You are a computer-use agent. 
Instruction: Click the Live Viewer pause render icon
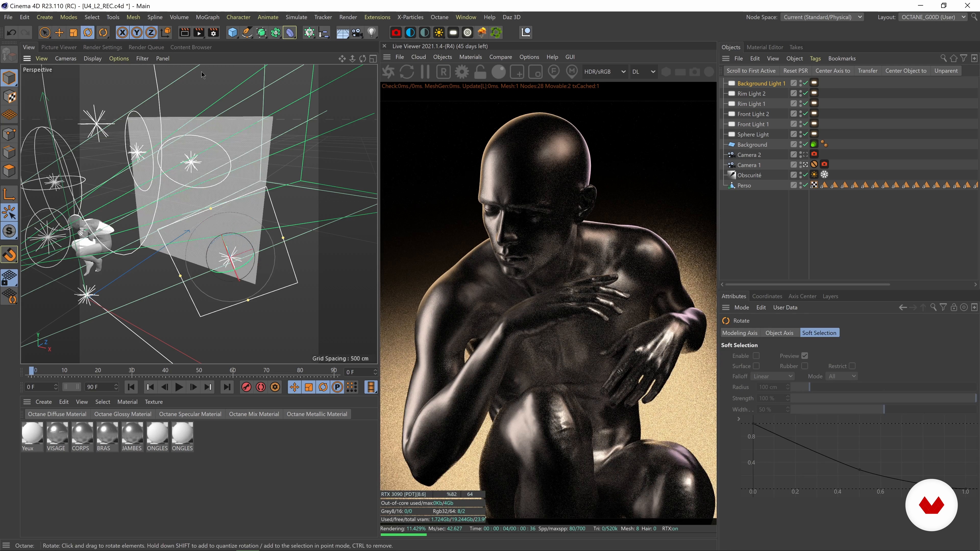click(425, 72)
